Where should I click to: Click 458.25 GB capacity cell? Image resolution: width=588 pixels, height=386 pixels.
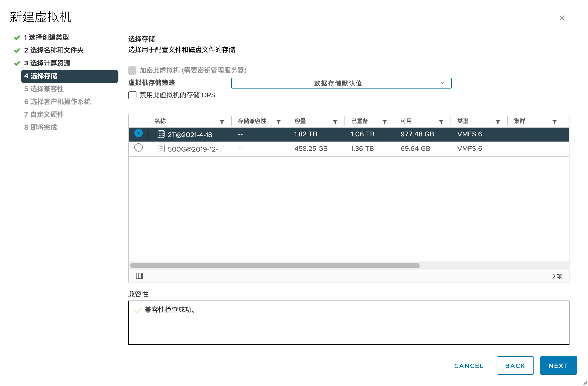pyautogui.click(x=311, y=148)
